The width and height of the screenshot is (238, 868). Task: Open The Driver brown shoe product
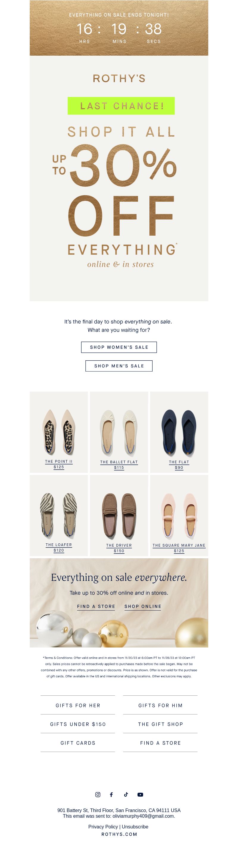click(x=119, y=515)
